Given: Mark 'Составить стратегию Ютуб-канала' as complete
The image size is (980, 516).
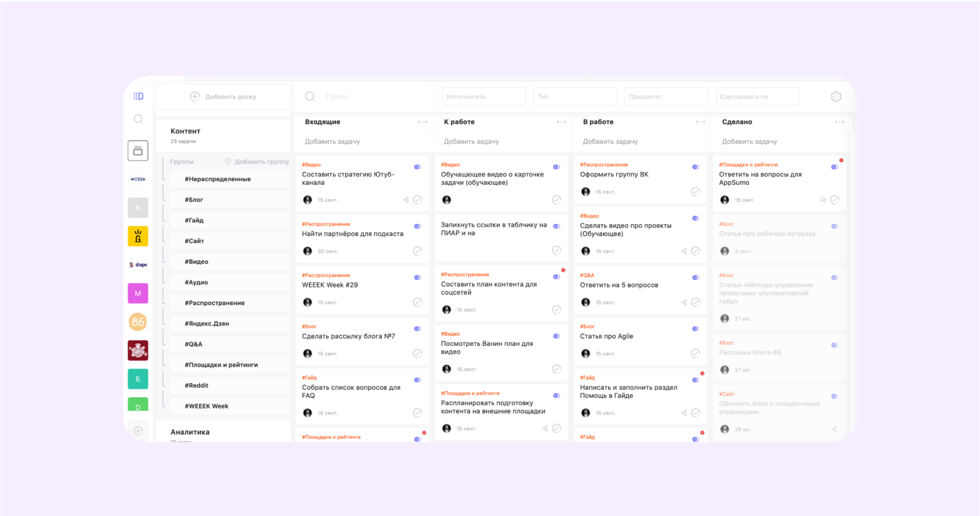Looking at the screenshot, I should point(417,200).
